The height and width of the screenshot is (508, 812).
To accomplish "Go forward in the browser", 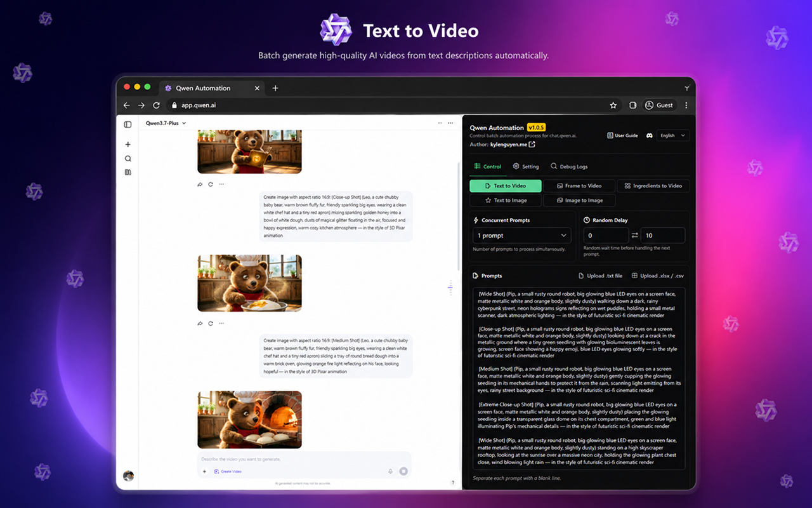I will click(141, 105).
